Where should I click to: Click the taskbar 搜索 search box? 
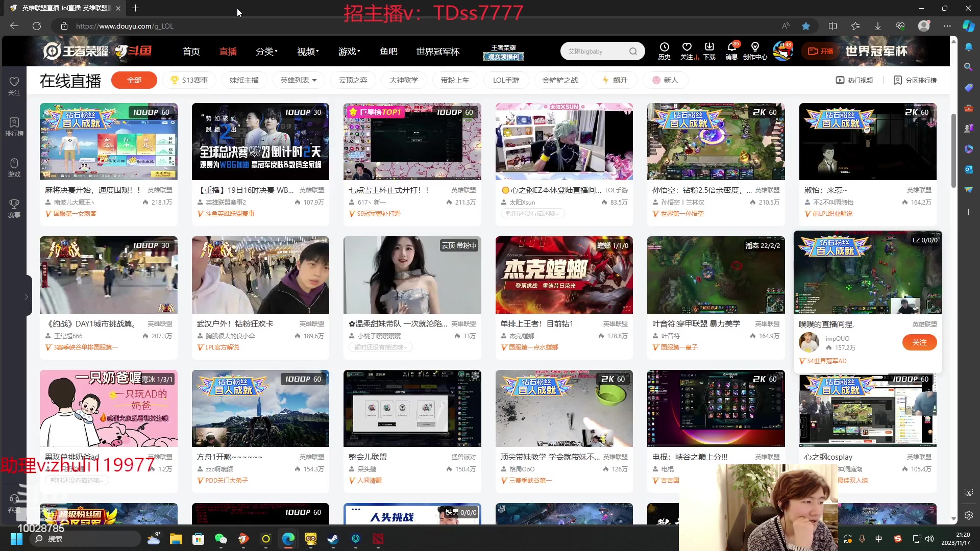click(86, 539)
